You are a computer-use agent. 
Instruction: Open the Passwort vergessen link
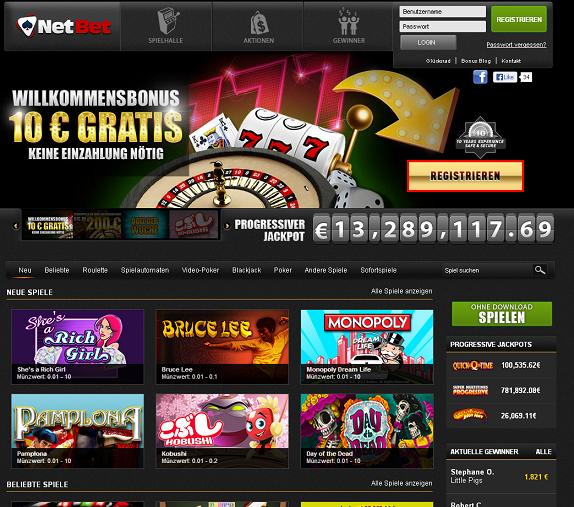click(516, 45)
